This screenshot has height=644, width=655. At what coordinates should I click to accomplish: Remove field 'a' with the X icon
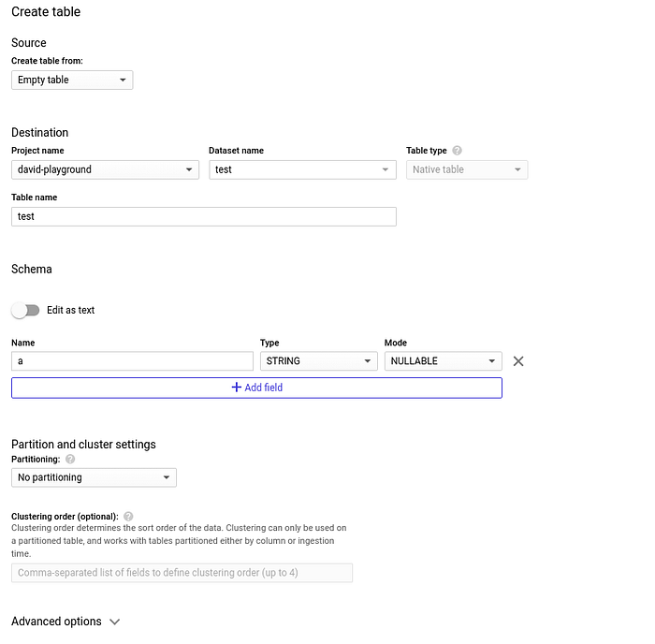518,361
